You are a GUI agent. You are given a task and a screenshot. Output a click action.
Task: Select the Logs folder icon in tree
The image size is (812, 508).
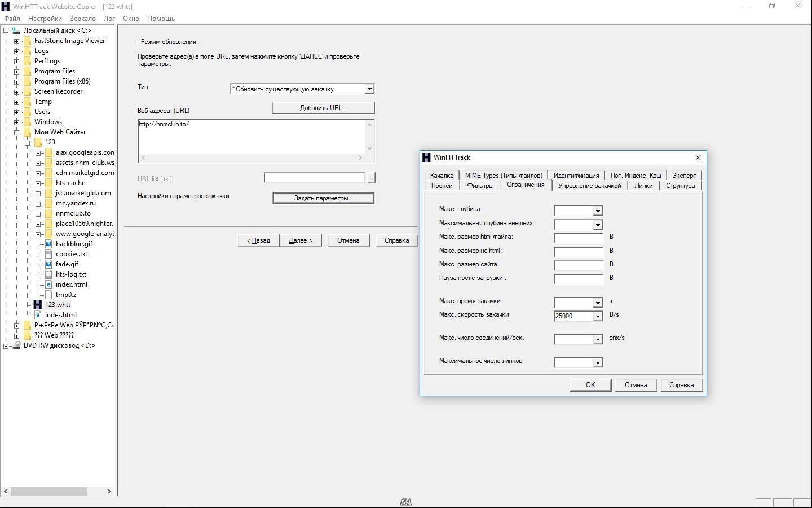(27, 51)
